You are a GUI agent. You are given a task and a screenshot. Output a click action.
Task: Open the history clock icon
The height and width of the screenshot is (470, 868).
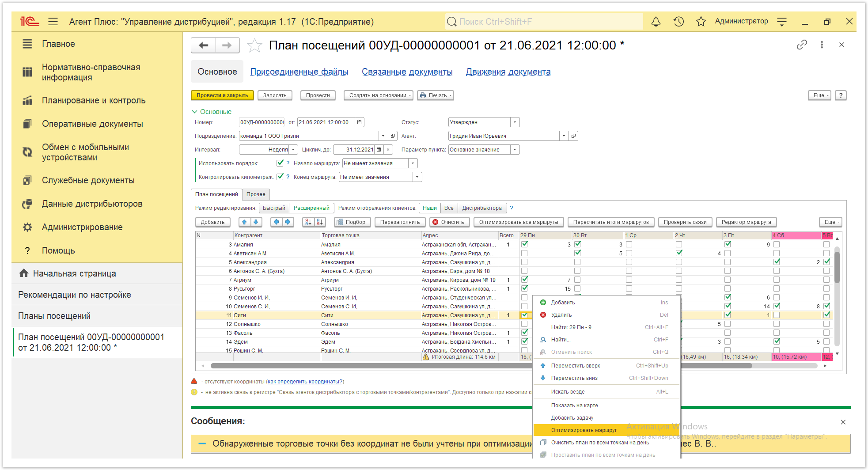point(678,22)
